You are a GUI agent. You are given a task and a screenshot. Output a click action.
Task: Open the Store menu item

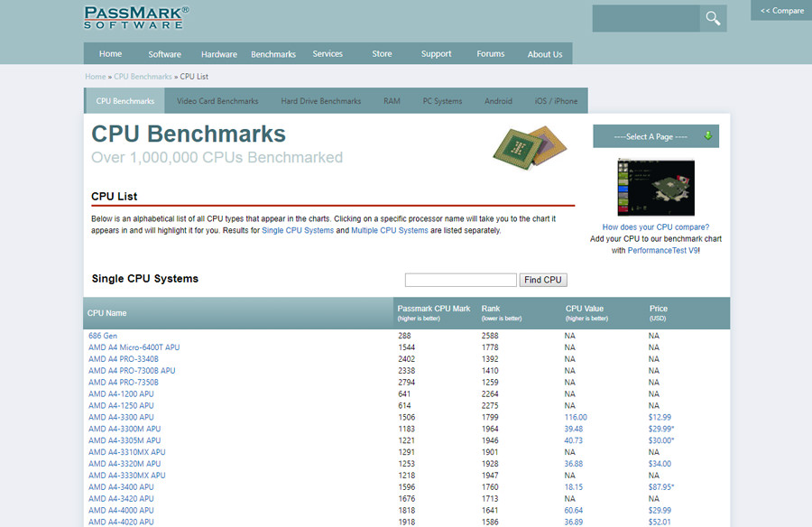382,54
